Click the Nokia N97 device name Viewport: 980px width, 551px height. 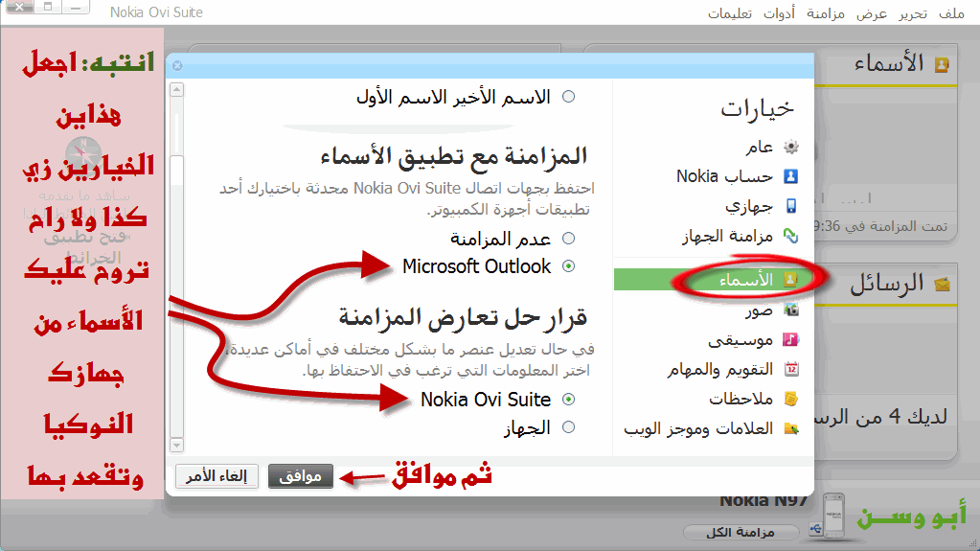pyautogui.click(x=763, y=500)
